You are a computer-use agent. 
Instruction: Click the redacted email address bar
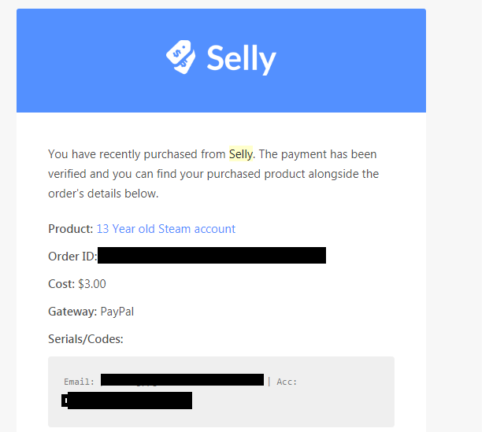click(x=182, y=379)
